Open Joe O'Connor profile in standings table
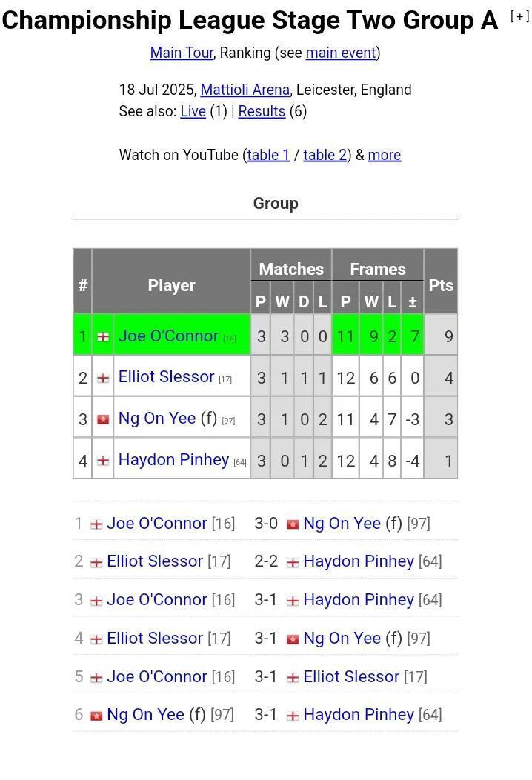The height and width of the screenshot is (780, 532). (168, 336)
